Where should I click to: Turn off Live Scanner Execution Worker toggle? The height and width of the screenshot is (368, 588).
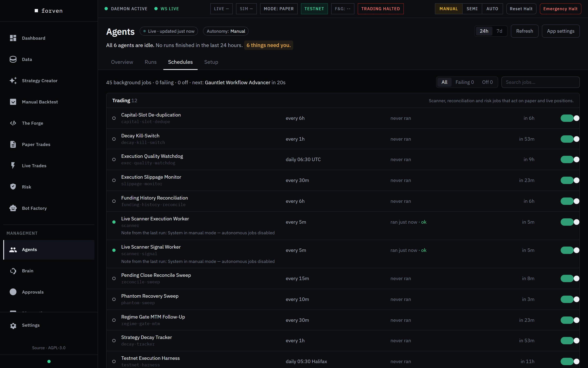(570, 222)
